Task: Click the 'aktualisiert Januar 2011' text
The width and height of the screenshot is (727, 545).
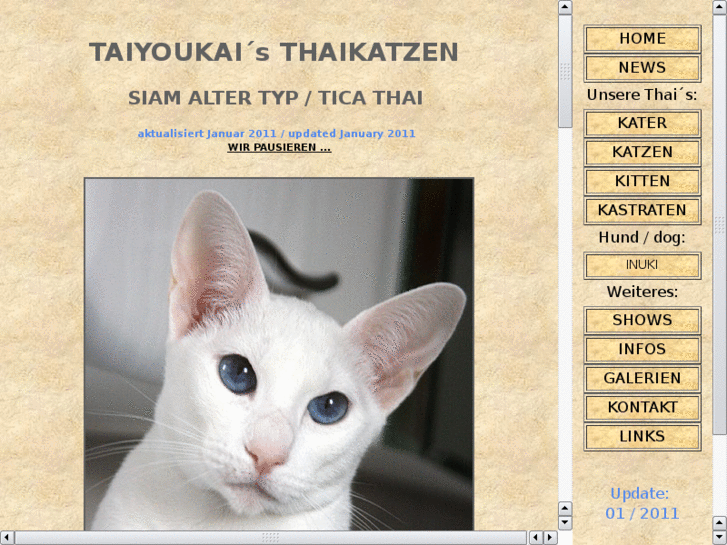Action: (207, 134)
